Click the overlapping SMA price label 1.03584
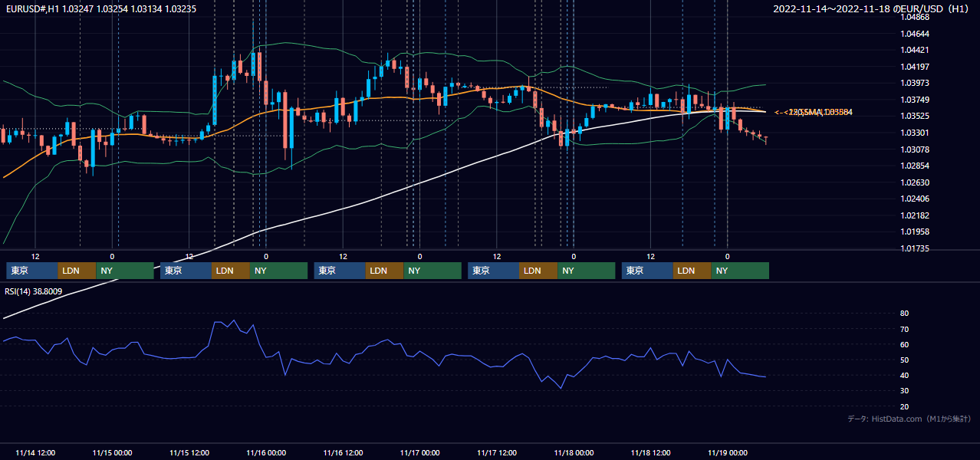980x460 pixels. [x=814, y=113]
